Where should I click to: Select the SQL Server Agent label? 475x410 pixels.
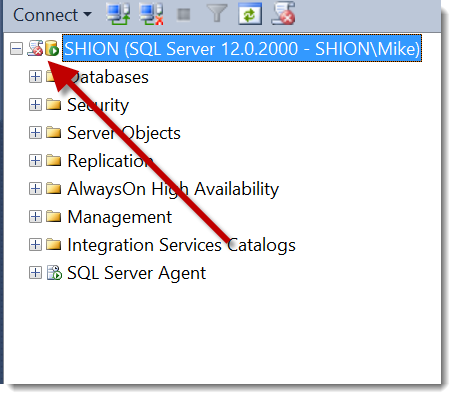[x=136, y=273]
